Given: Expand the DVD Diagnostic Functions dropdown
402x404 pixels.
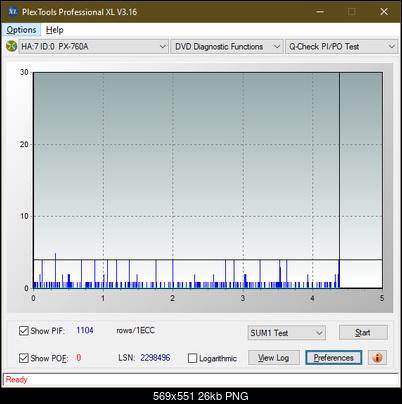Looking at the screenshot, I should pyautogui.click(x=227, y=47).
